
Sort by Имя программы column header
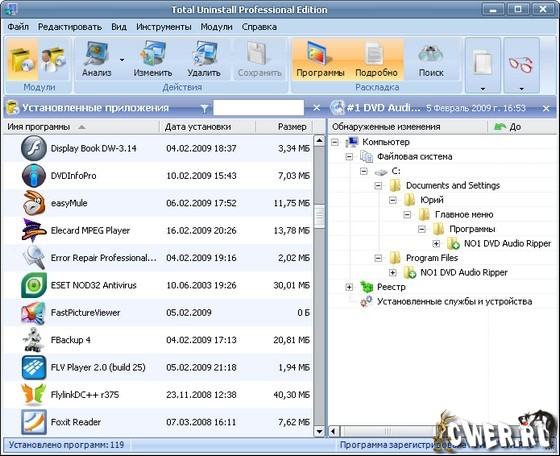coord(81,127)
